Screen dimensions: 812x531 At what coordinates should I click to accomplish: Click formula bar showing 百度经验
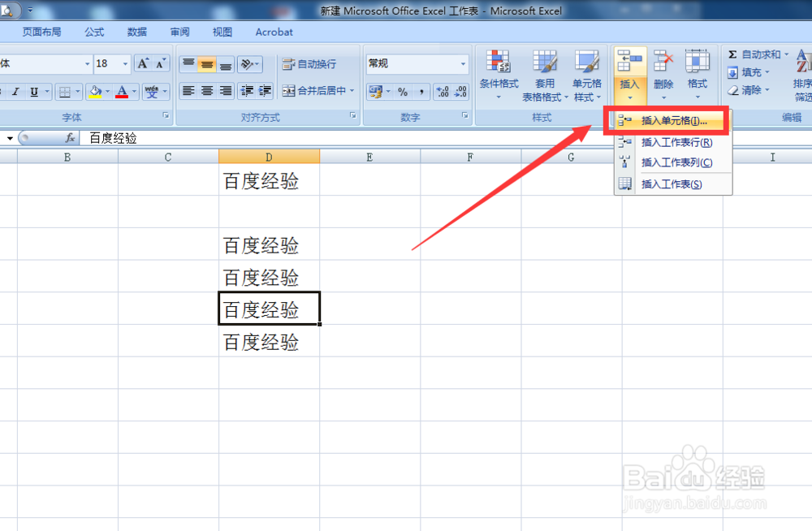coord(445,138)
